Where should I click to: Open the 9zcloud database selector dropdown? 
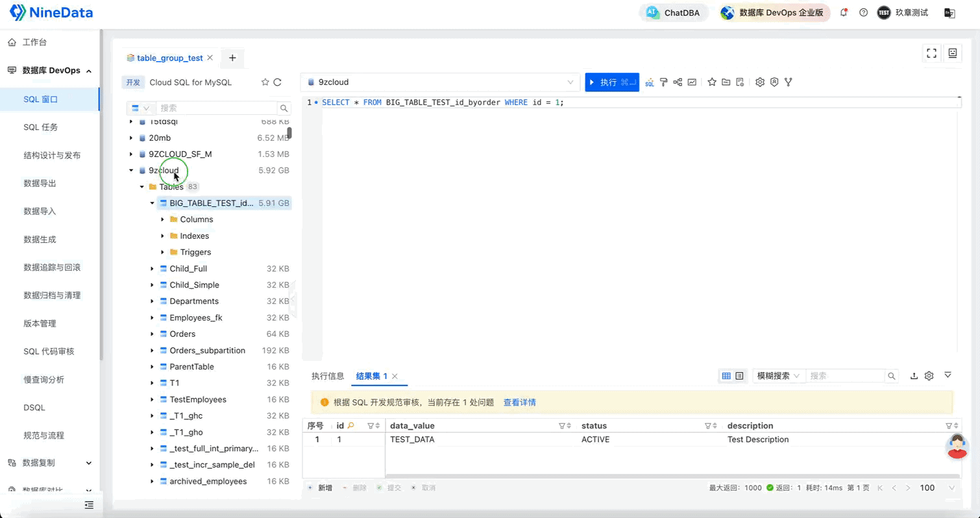tap(441, 82)
